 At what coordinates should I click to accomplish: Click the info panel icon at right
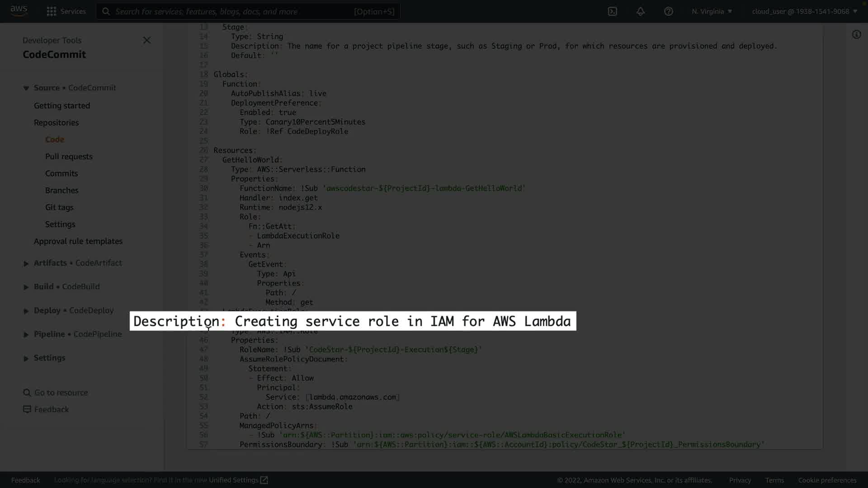coord(856,34)
